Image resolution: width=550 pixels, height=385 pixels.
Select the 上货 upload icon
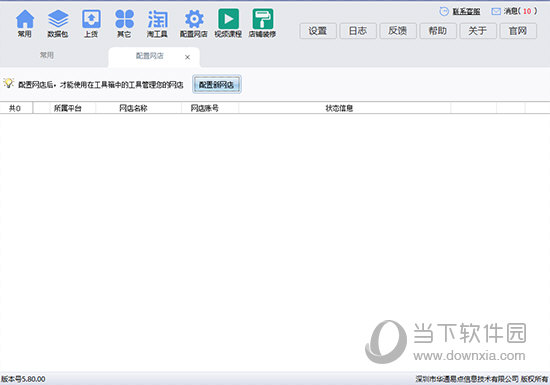click(x=91, y=23)
